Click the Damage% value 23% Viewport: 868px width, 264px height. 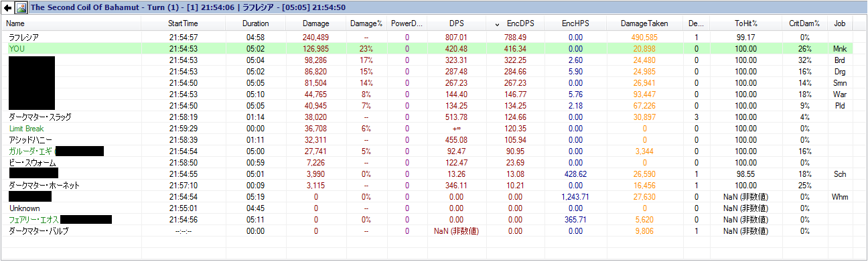pyautogui.click(x=366, y=49)
